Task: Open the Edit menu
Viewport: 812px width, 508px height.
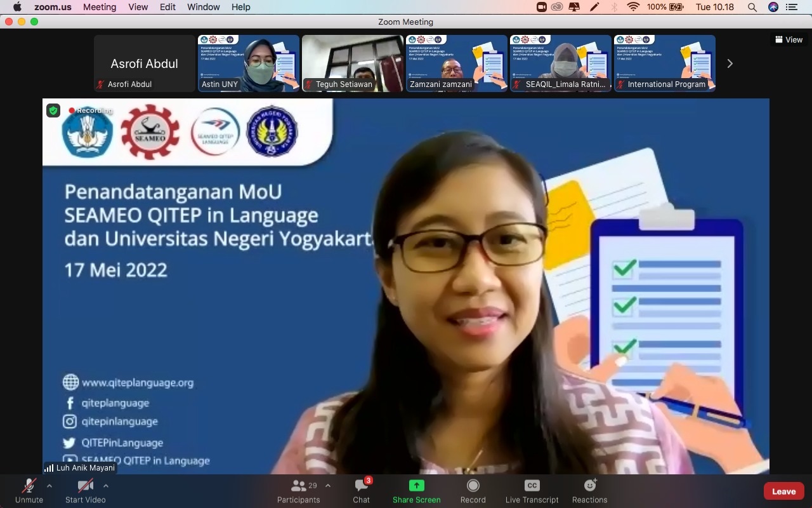Action: click(167, 7)
